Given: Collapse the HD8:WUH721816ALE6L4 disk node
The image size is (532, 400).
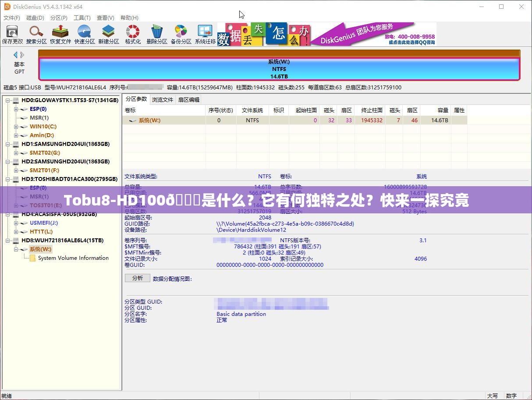Looking at the screenshot, I should [x=8, y=240].
